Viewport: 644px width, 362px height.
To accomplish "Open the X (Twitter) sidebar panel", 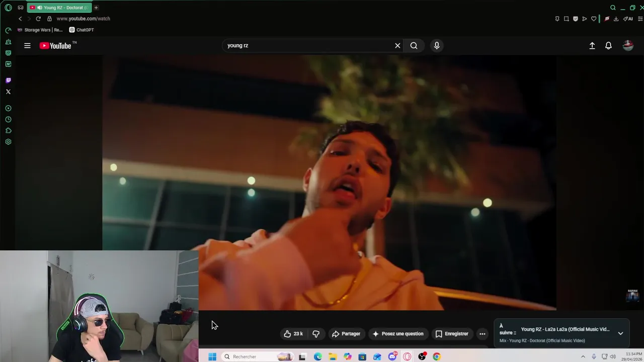I will [x=8, y=92].
